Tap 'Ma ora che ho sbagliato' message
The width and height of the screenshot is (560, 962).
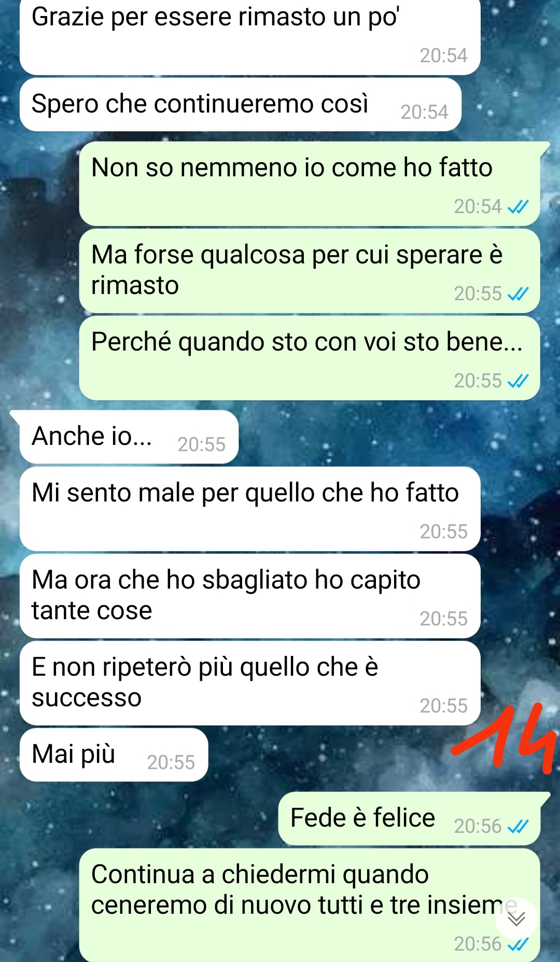click(250, 596)
